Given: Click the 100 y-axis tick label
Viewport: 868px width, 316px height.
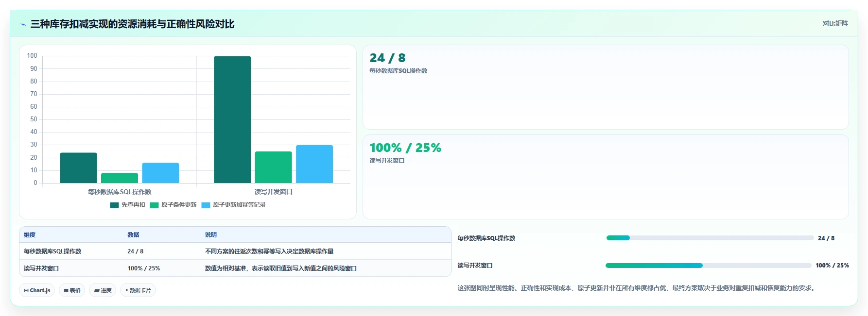Looking at the screenshot, I should (32, 56).
